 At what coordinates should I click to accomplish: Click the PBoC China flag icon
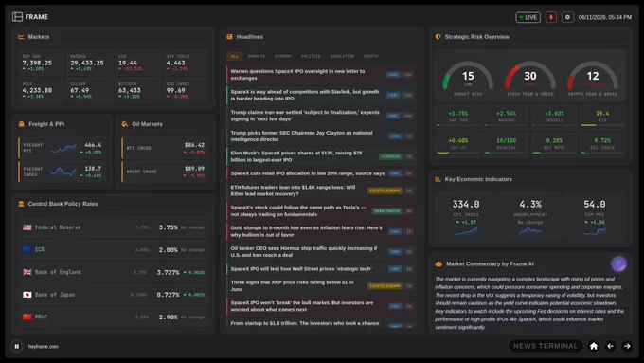tap(27, 317)
